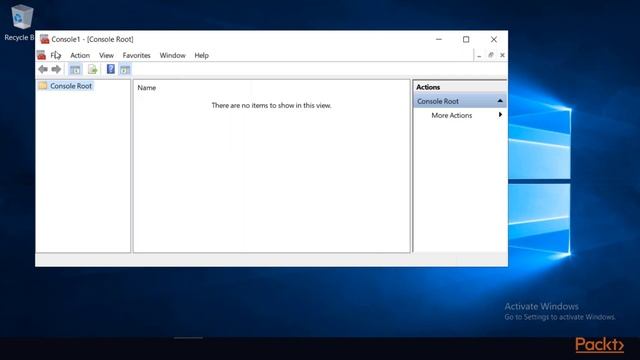Click the Name column header
This screenshot has height=360, width=640.
coord(147,88)
